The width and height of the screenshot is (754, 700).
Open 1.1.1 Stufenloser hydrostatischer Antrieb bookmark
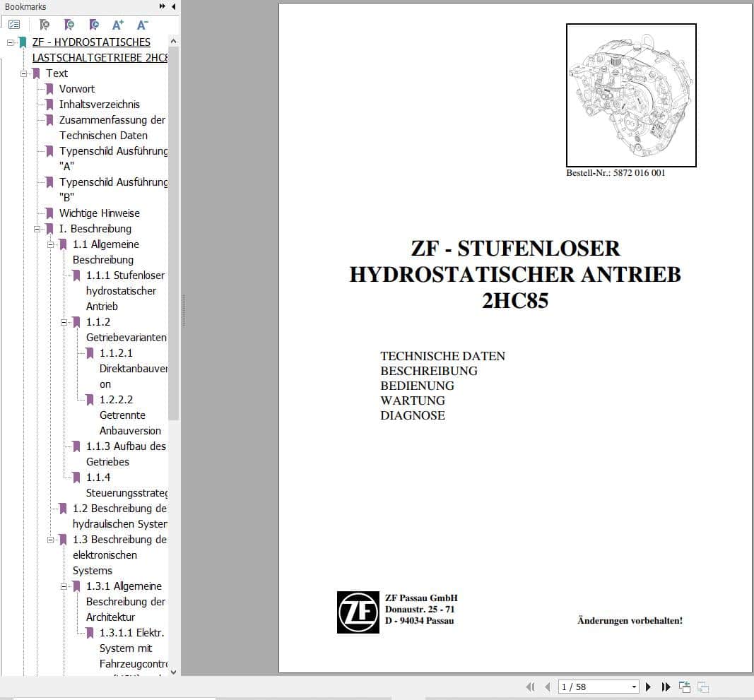click(126, 291)
